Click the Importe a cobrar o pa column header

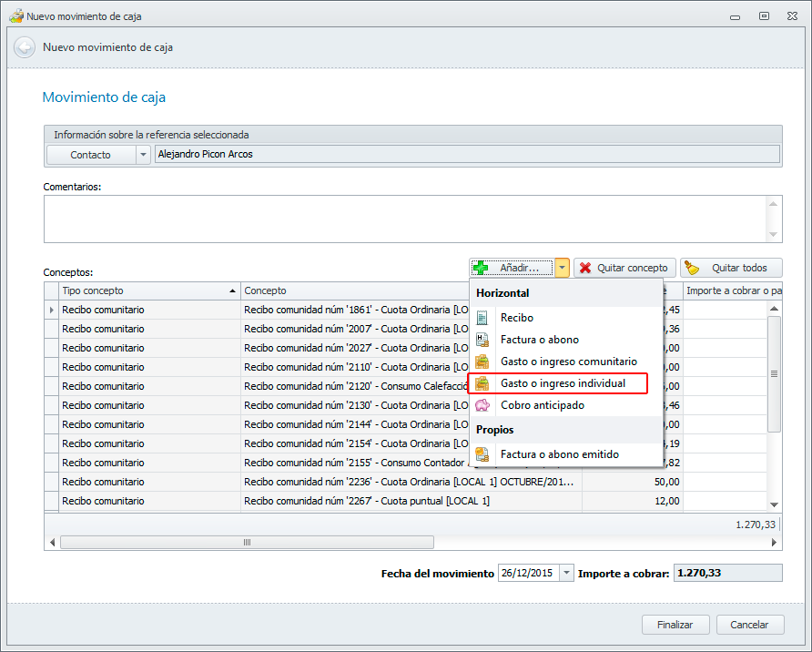[x=733, y=291]
